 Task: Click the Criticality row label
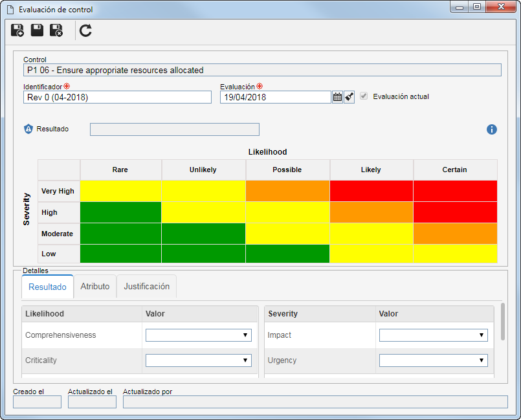tap(41, 360)
